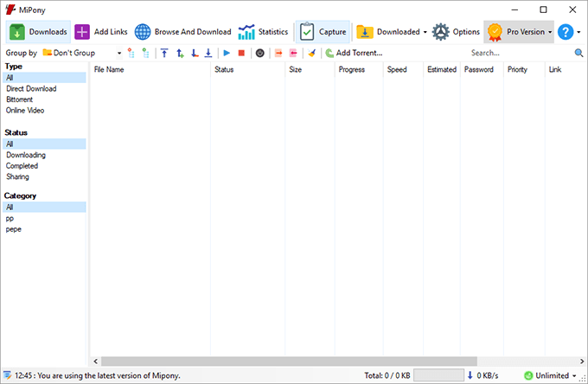The image size is (588, 384).
Task: Expand the Downloaded dropdown arrow
Action: pyautogui.click(x=425, y=32)
